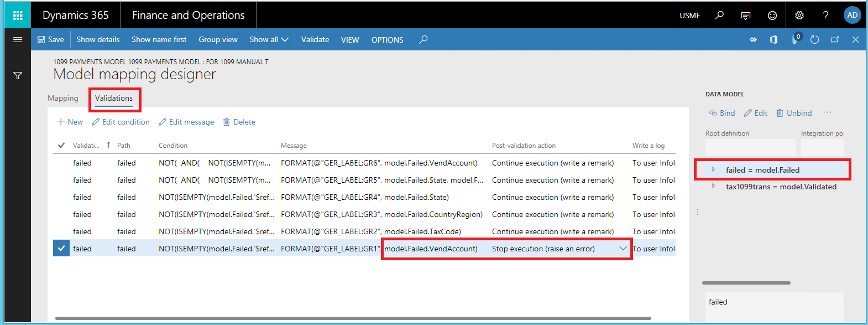The height and width of the screenshot is (325, 868).
Task: Click the Path column header
Action: click(124, 145)
